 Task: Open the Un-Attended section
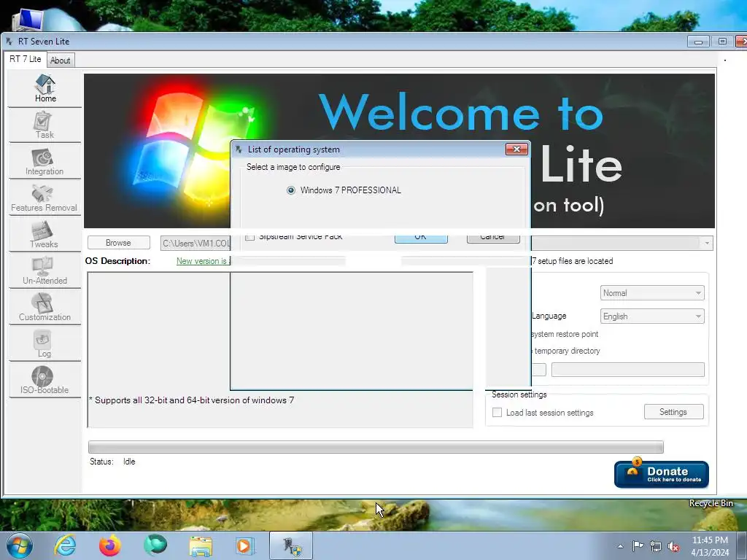[44, 271]
